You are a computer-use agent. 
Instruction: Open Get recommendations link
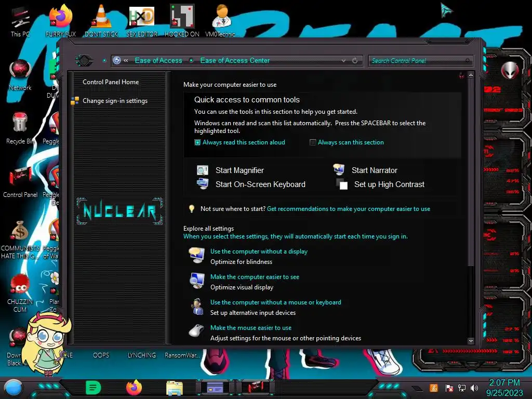[349, 209]
